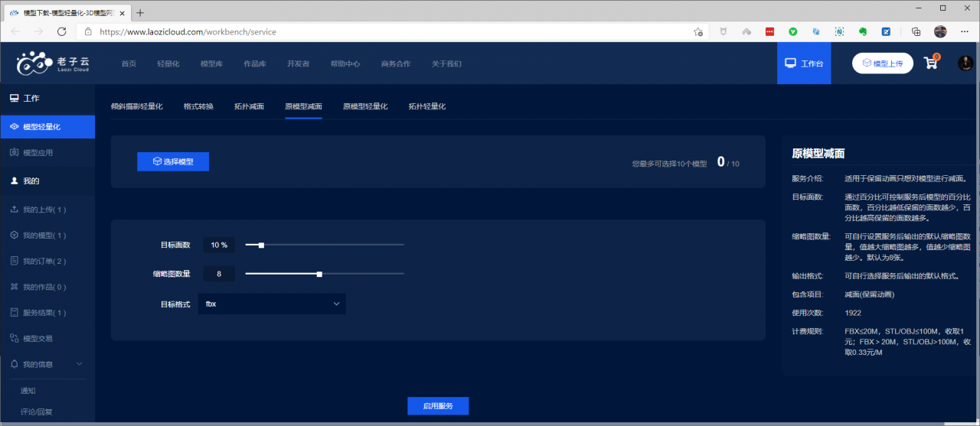This screenshot has height=426, width=980.
Task: Select the 原模型减面 tab
Action: click(x=303, y=106)
